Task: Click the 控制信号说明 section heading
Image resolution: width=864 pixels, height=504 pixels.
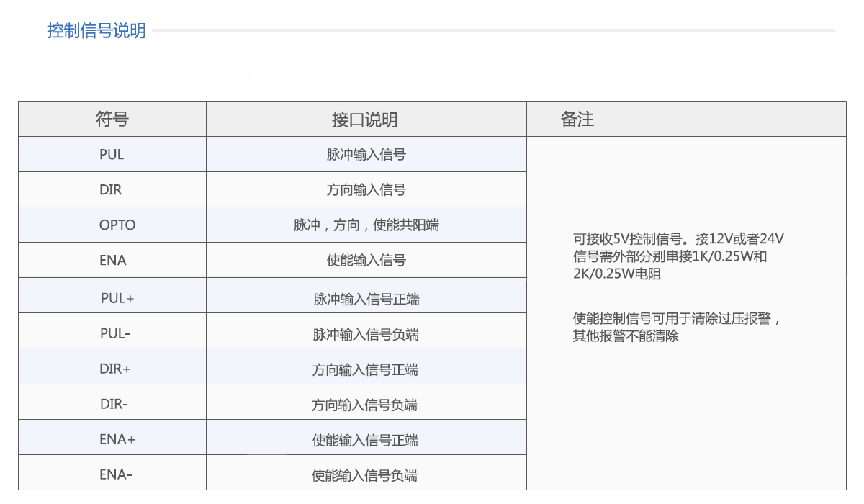Action: point(96,31)
